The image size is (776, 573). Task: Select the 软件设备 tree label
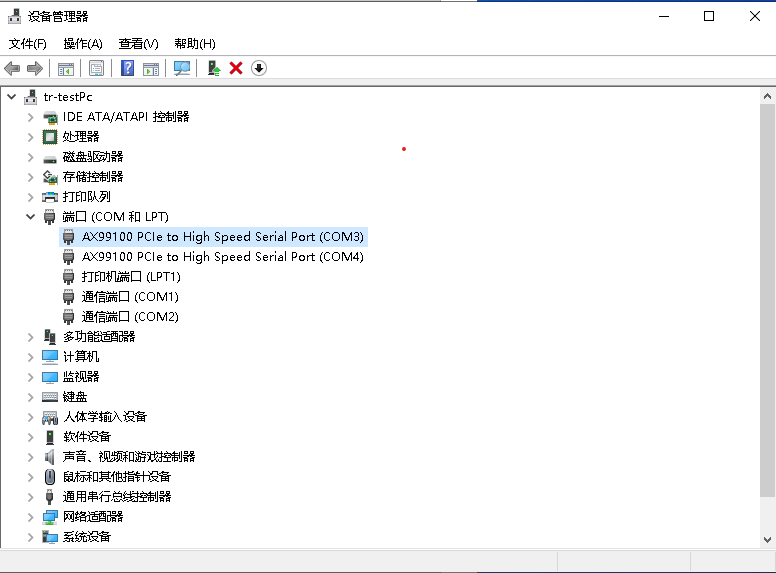tap(87, 437)
